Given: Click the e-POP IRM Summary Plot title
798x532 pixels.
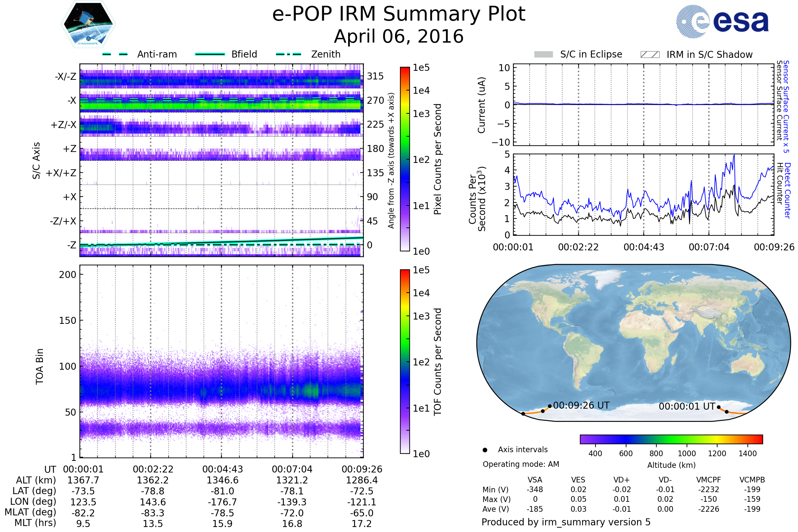Looking at the screenshot, I should [399, 14].
